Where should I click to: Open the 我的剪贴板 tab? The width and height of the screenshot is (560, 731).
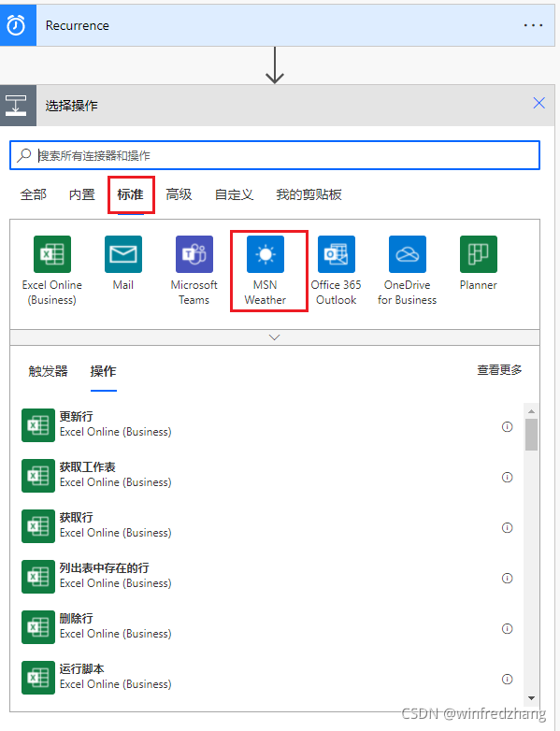click(x=309, y=194)
